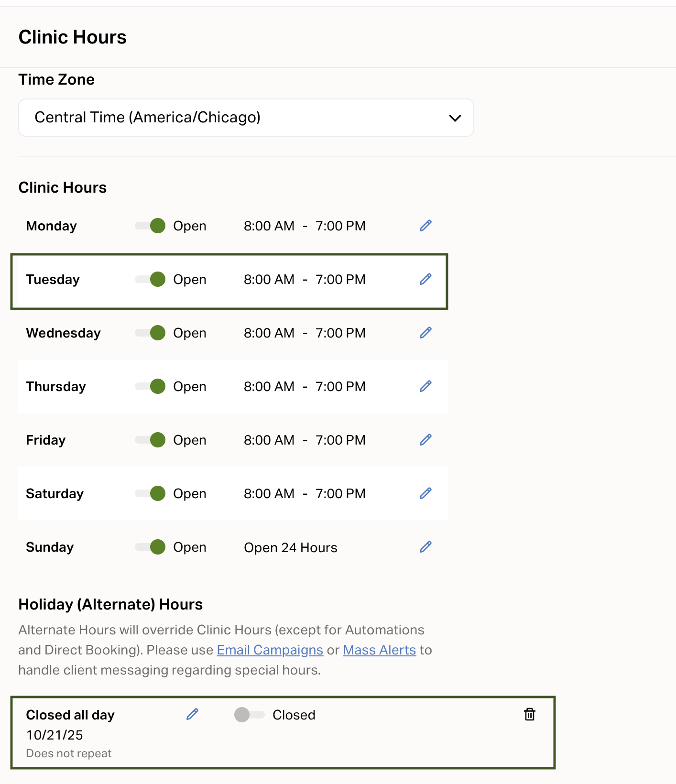Select the Tuesday hours time range

click(305, 280)
